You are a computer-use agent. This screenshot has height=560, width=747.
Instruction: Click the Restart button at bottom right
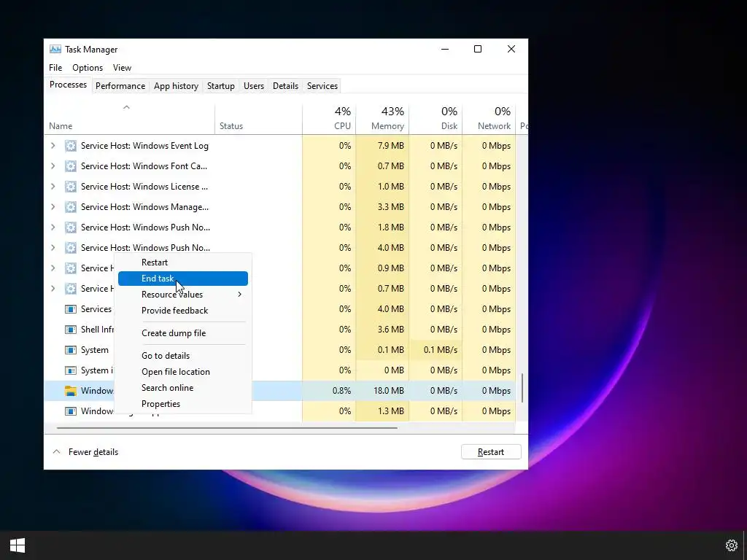click(x=491, y=452)
